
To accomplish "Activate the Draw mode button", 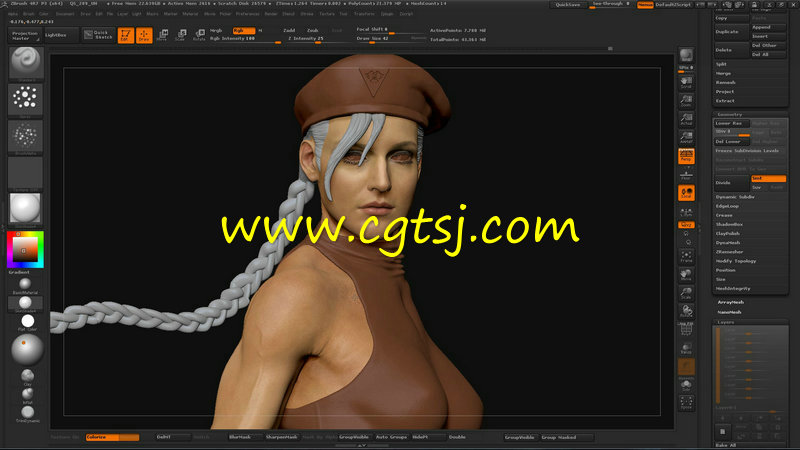I will [144, 35].
